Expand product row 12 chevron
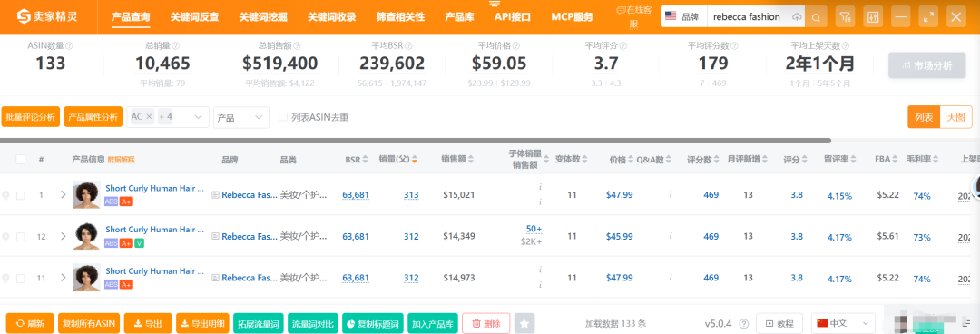 point(64,236)
